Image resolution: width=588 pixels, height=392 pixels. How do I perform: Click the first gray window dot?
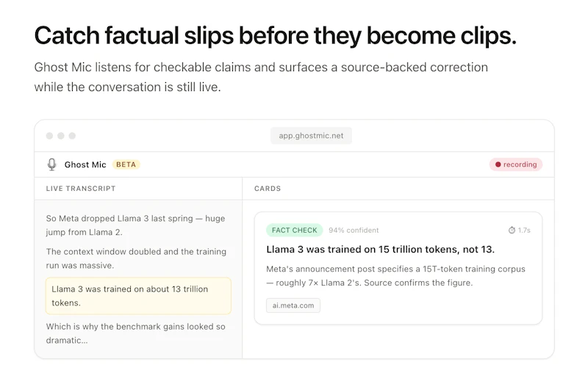[49, 136]
